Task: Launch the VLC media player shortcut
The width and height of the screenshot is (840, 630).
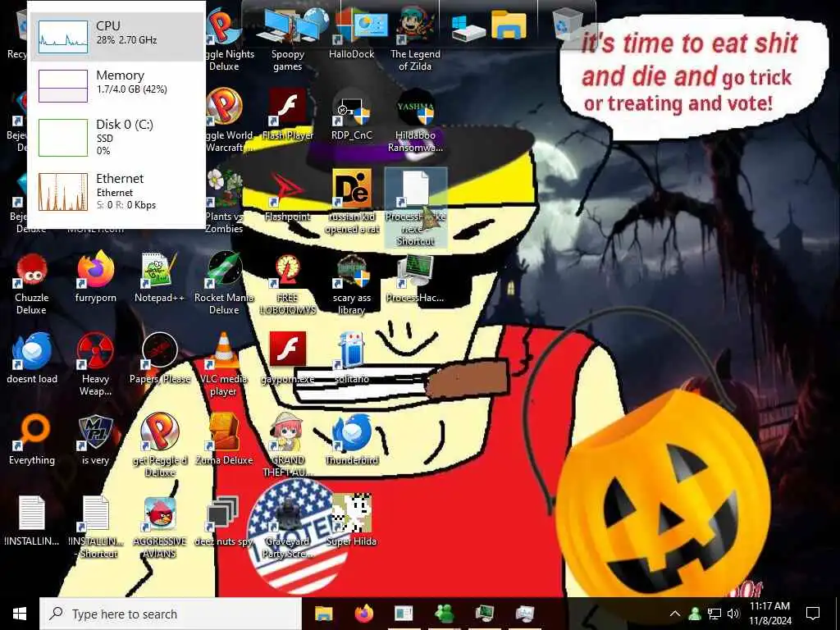Action: point(223,364)
